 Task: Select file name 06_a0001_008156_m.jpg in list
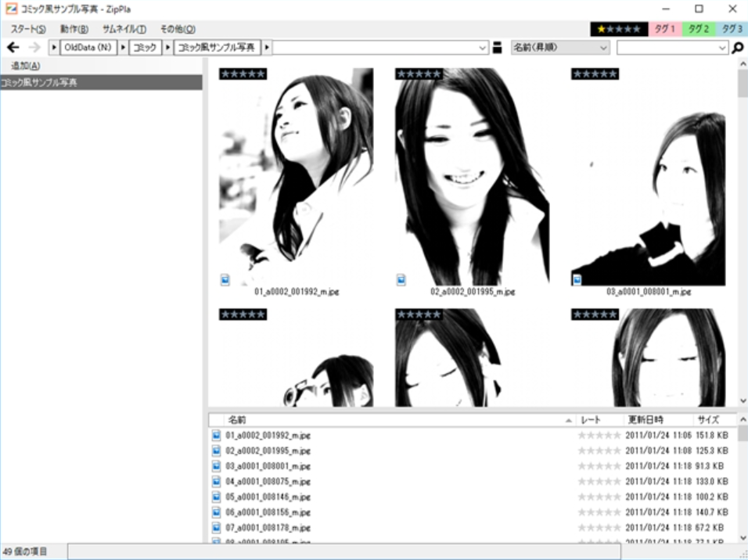point(268,512)
